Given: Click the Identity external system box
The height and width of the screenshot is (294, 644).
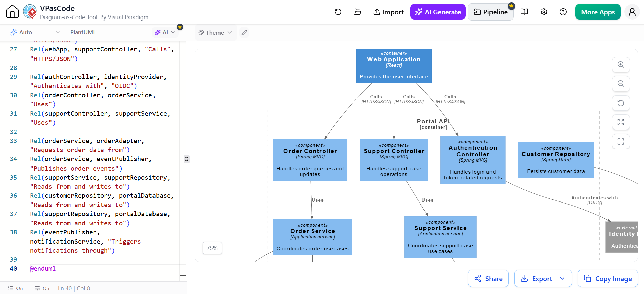Looking at the screenshot, I should 622,237.
